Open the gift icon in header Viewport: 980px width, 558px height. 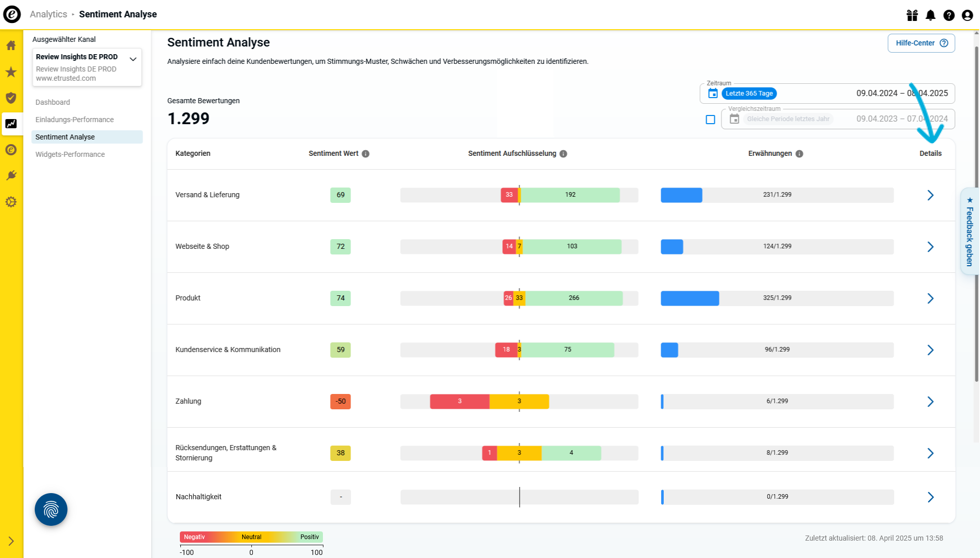(x=912, y=15)
